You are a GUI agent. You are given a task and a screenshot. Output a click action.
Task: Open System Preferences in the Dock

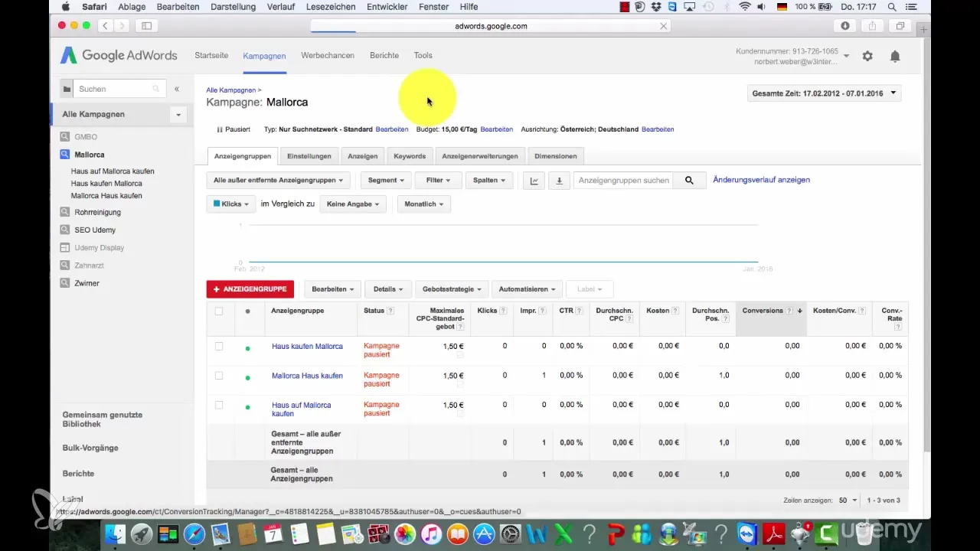511,533
